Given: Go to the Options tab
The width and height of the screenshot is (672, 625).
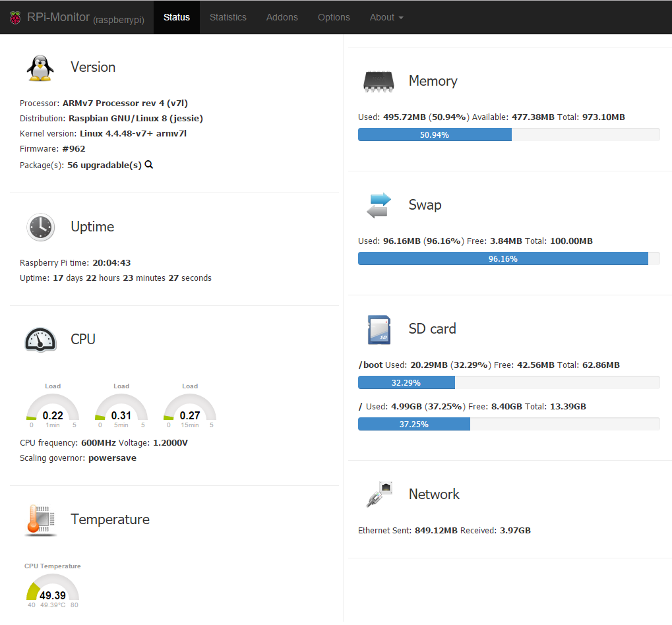Looking at the screenshot, I should tap(334, 17).
